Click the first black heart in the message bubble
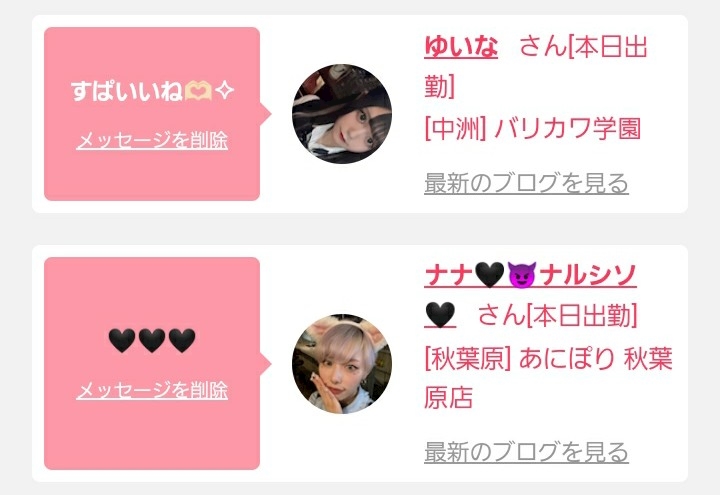Image resolution: width=720 pixels, height=495 pixels. pos(122,340)
